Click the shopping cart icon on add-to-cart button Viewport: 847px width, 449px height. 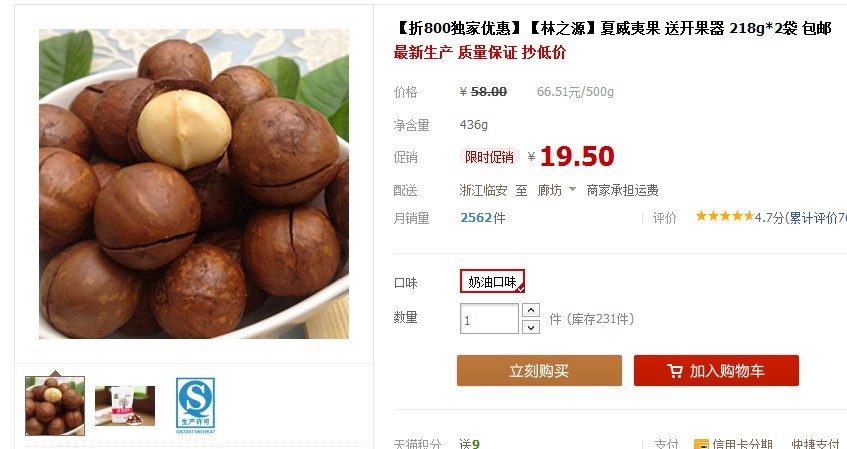[x=675, y=371]
